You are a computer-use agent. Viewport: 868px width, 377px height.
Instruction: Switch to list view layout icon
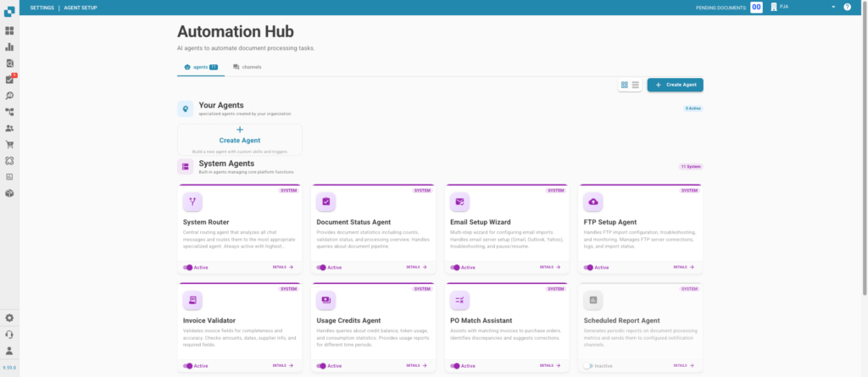tap(636, 85)
